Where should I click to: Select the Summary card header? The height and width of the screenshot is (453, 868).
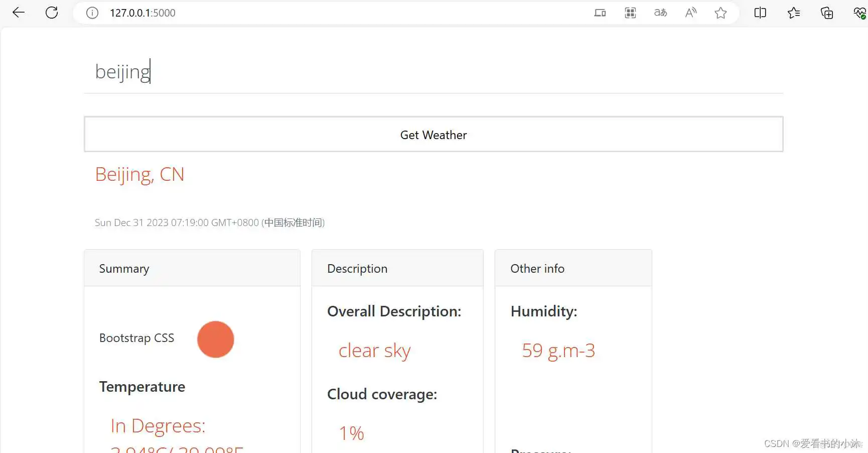point(192,269)
